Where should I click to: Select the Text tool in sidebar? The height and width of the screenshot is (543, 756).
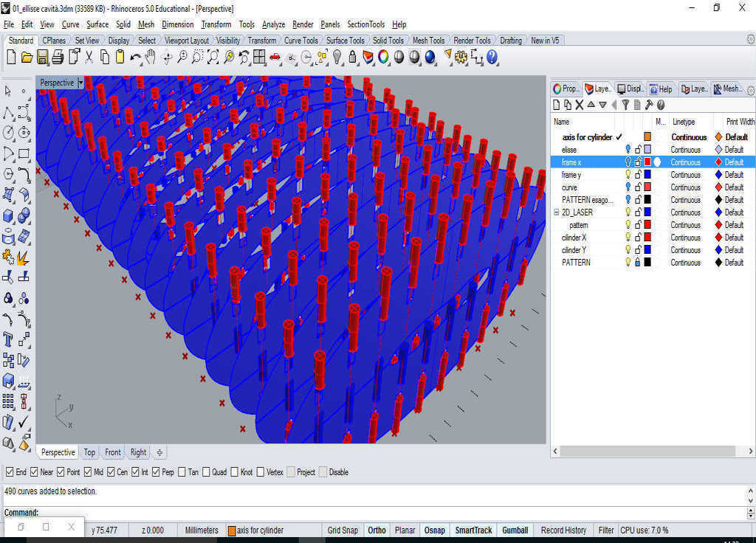point(8,339)
